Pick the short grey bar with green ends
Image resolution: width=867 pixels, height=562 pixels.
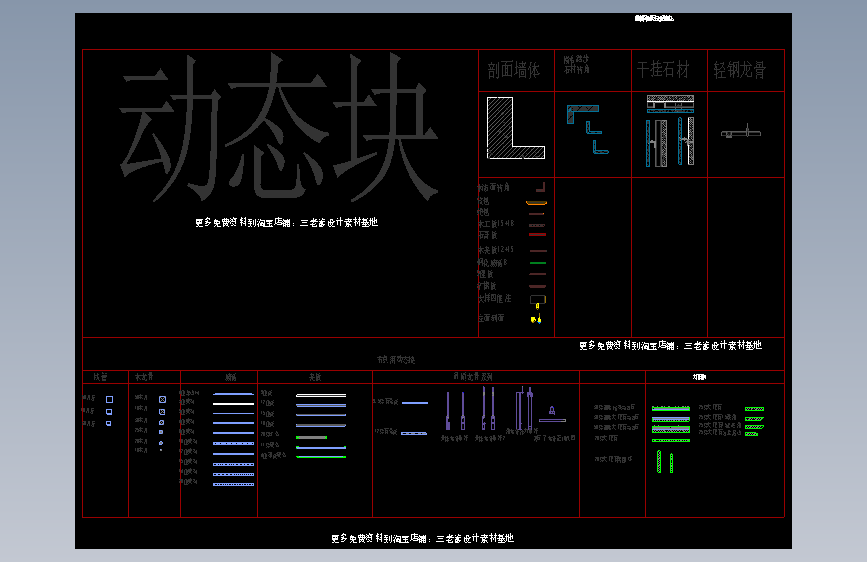click(x=312, y=438)
